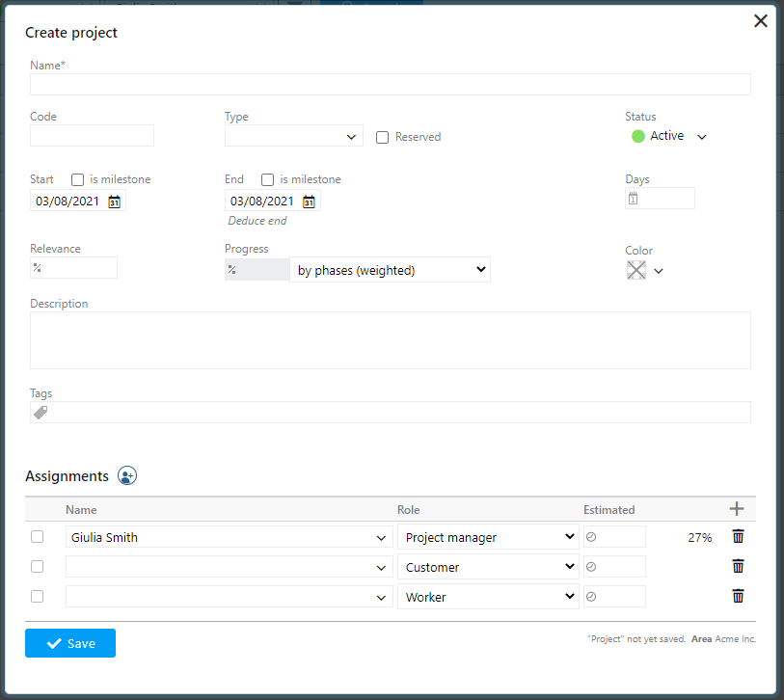Open the End date calendar picker
Viewport: 784px width, 700px height.
pyautogui.click(x=309, y=202)
